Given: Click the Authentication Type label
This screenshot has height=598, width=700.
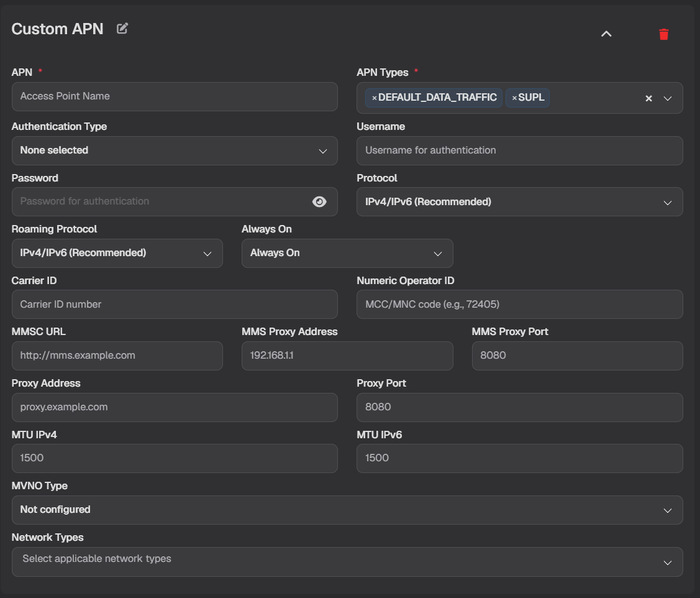Looking at the screenshot, I should coord(59,126).
